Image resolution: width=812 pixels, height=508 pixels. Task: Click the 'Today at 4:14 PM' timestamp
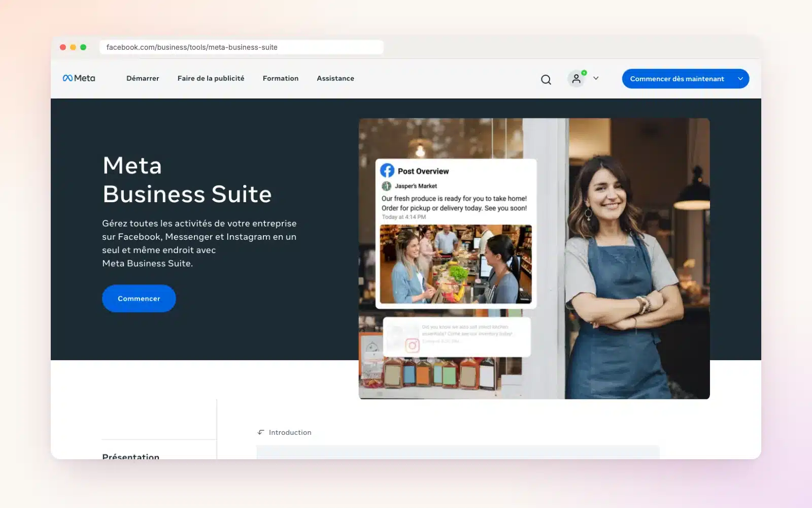click(404, 217)
